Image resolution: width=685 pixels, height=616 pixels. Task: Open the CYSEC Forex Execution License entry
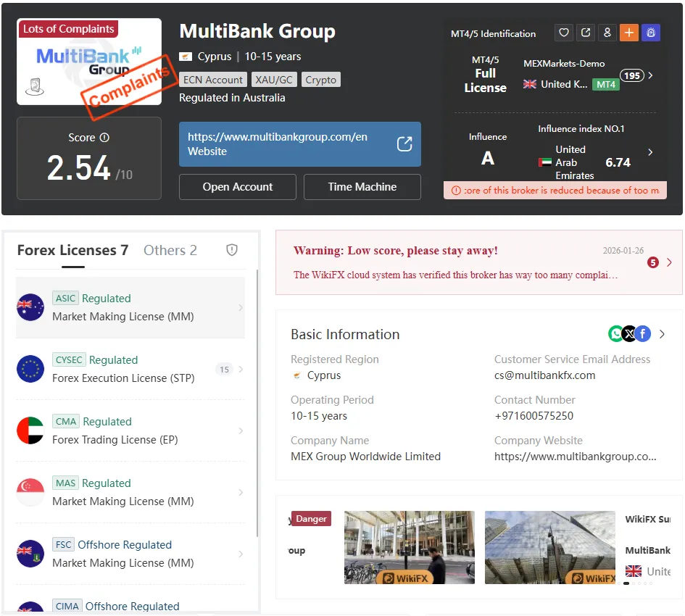pos(130,369)
